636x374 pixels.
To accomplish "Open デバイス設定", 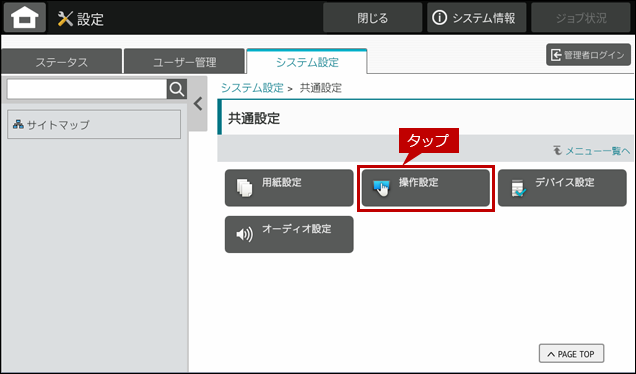I will point(562,188).
